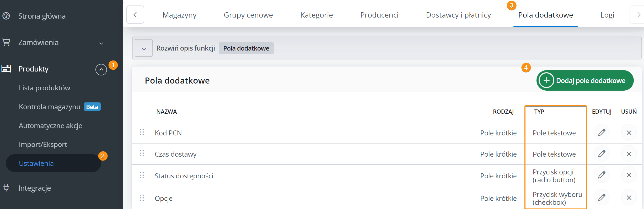Expand the Zamówienia submenu
The width and height of the screenshot is (644, 209).
tap(101, 43)
